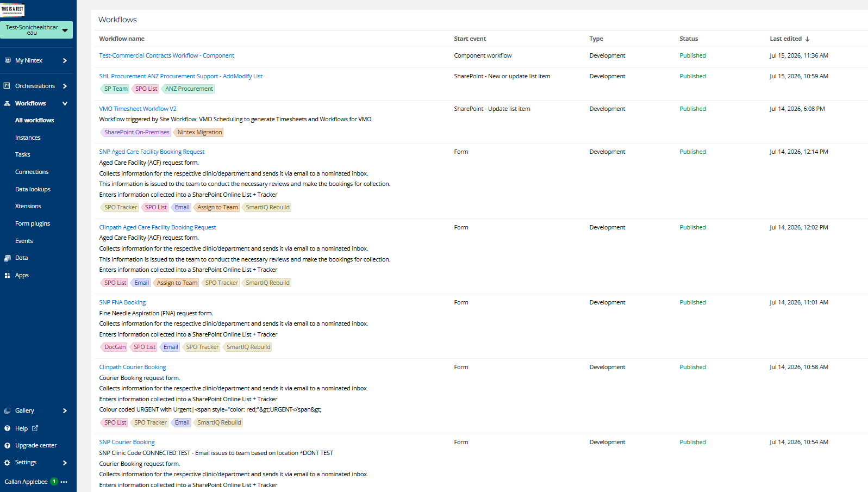868x492 pixels.
Task: Click the 'SharePoint - Update list item' text
Action: (x=492, y=109)
